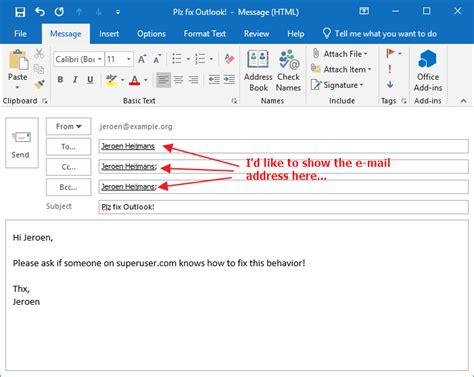
Task: Toggle Align Left paragraph alignment
Action: click(163, 80)
